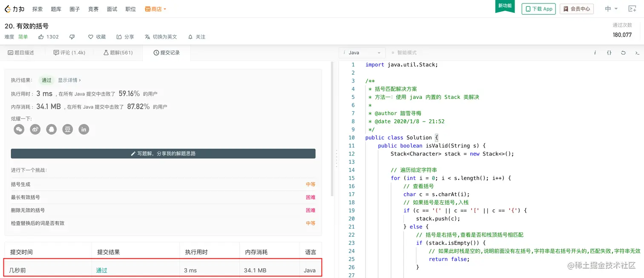Click 写题解,分享我的解题思路 button

click(x=163, y=153)
